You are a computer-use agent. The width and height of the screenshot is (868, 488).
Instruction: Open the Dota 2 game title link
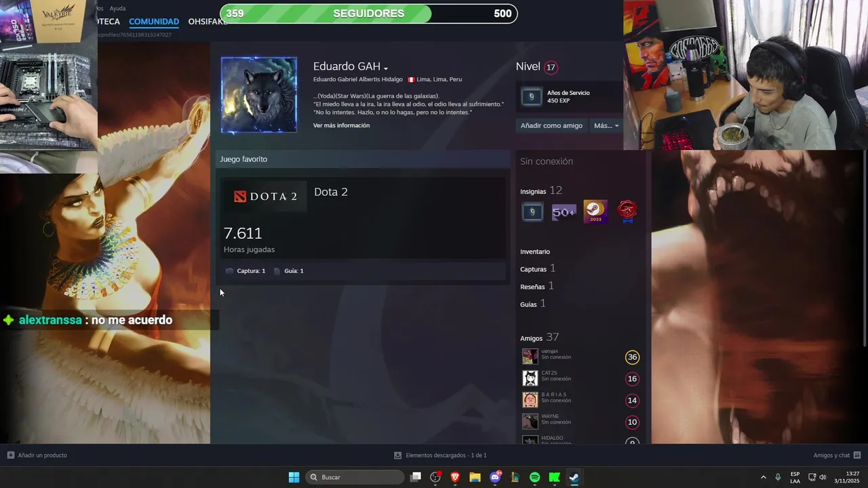(x=331, y=192)
